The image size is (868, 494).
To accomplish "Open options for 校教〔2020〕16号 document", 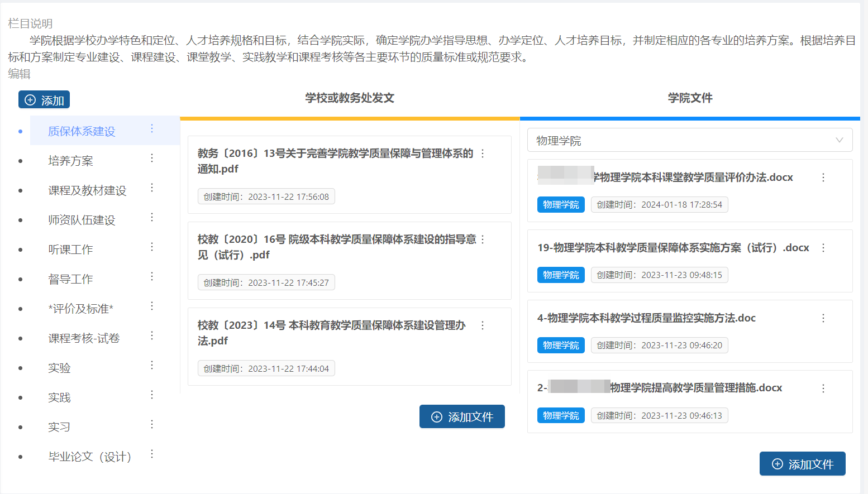I will tap(483, 239).
